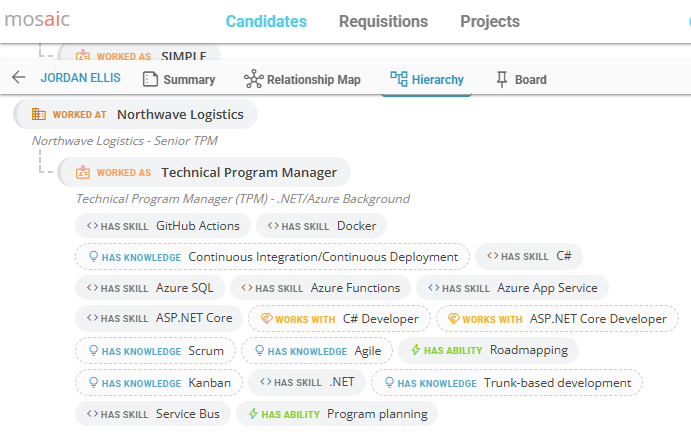
Task: Click the C# skill label
Action: click(564, 256)
